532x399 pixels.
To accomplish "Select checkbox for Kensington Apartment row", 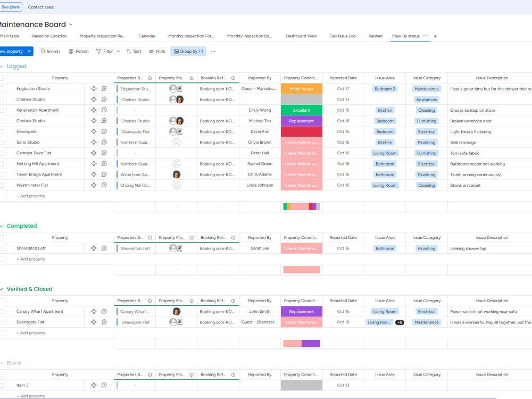I will (2, 110).
